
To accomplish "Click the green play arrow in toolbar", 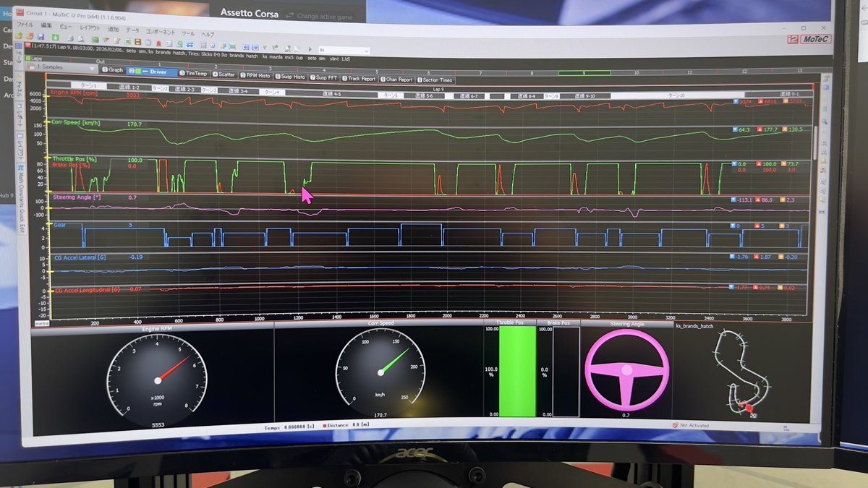I will (x=310, y=49).
